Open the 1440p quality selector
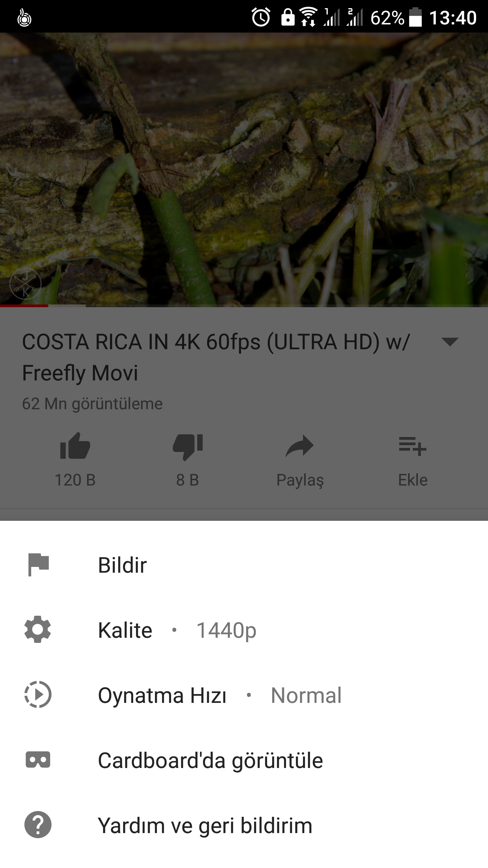This screenshot has width=488, height=868. [x=226, y=630]
